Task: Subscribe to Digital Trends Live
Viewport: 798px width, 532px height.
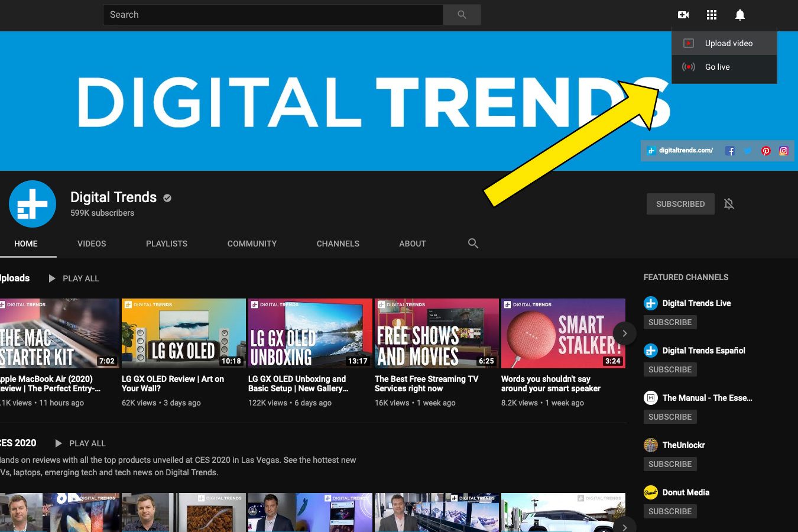Action: (x=670, y=322)
